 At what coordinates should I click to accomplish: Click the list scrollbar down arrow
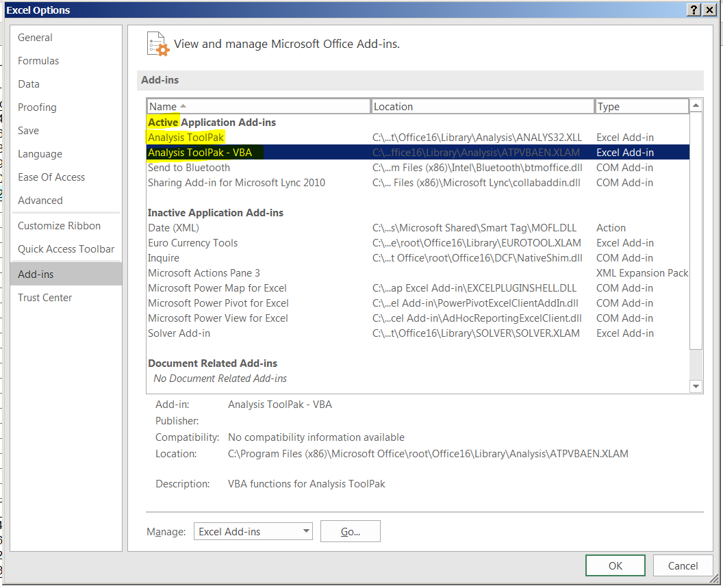click(696, 387)
